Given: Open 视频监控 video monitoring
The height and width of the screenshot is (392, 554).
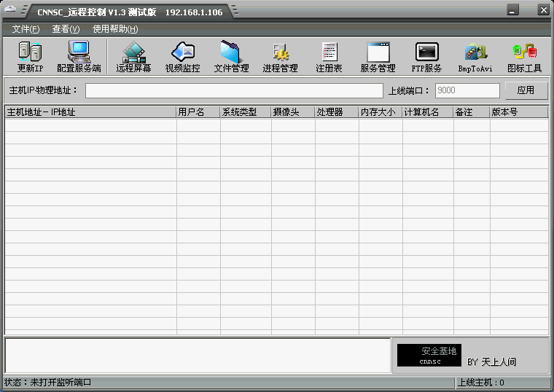Looking at the screenshot, I should tap(182, 57).
